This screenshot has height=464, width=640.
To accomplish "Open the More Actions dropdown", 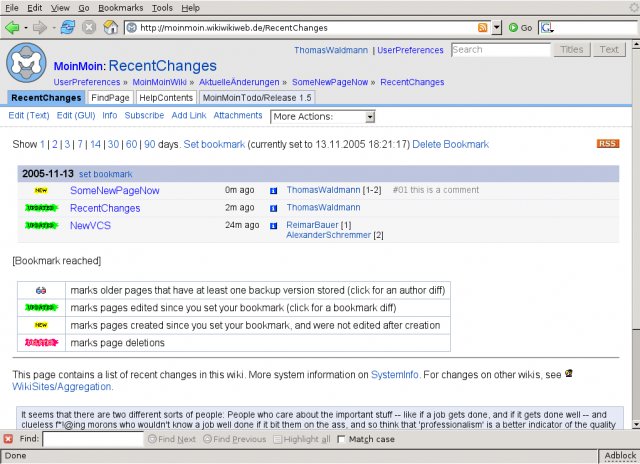I will tap(322, 117).
